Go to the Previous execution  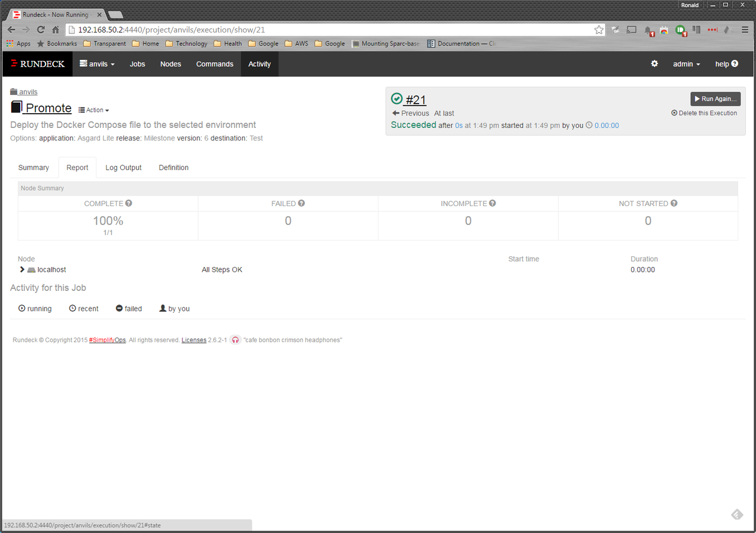(410, 113)
